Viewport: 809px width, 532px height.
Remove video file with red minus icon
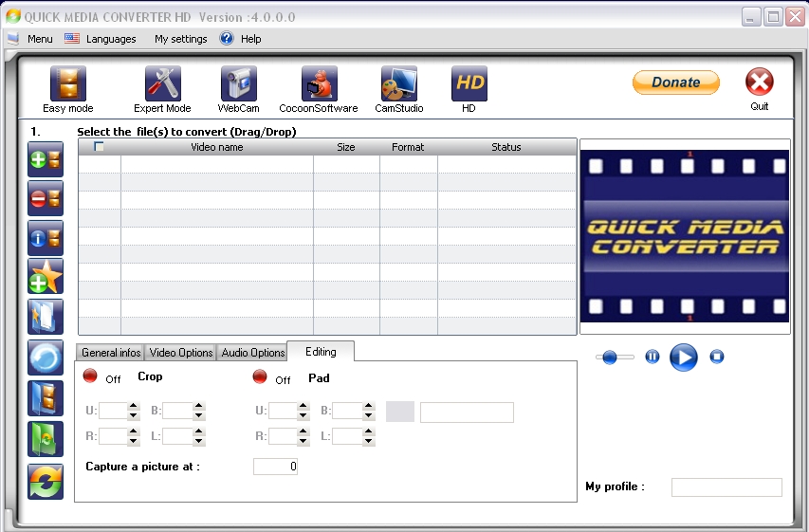[46, 198]
